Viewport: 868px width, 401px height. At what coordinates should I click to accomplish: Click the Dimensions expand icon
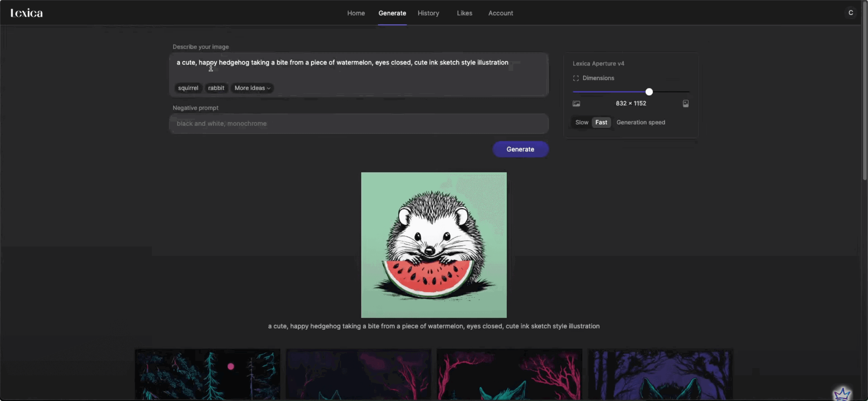click(x=576, y=78)
